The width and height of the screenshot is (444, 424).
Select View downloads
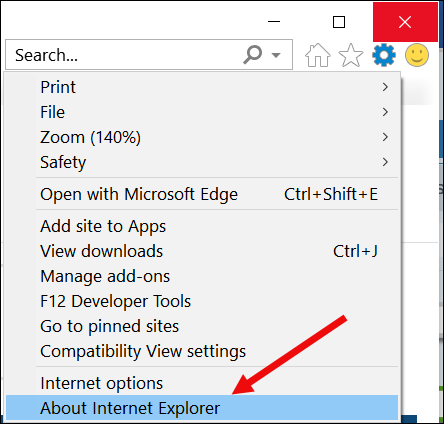pyautogui.click(x=202, y=251)
